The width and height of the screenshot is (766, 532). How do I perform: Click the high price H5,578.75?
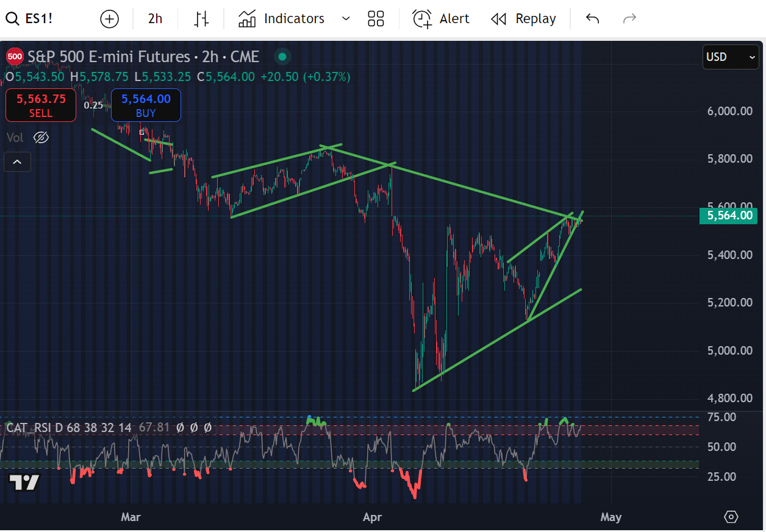pos(99,77)
